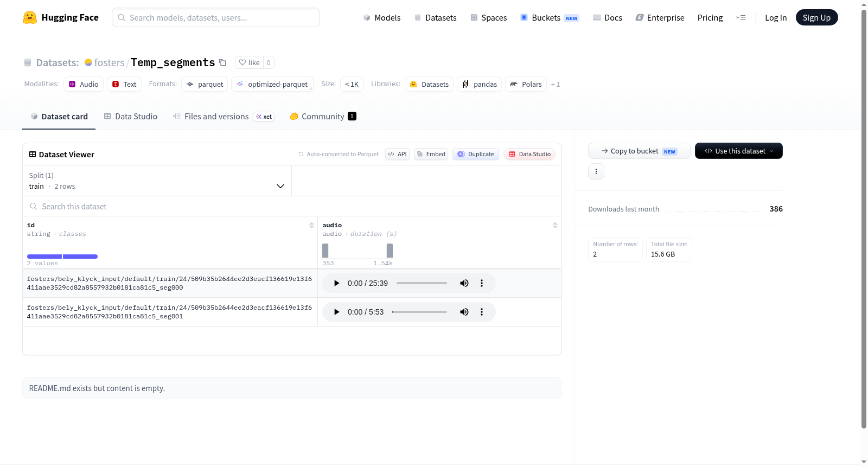This screenshot has width=868, height=467.
Task: Open Data Studio from the viewer header
Action: (529, 154)
